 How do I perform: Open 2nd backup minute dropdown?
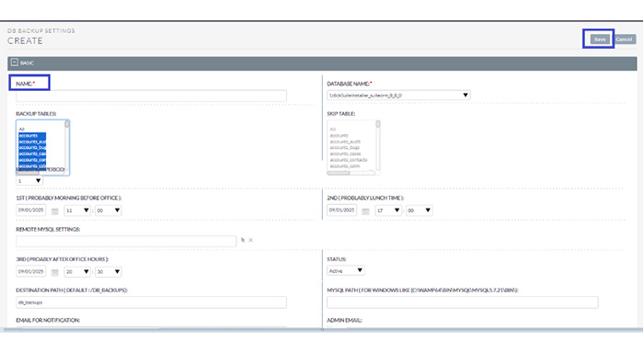click(419, 211)
